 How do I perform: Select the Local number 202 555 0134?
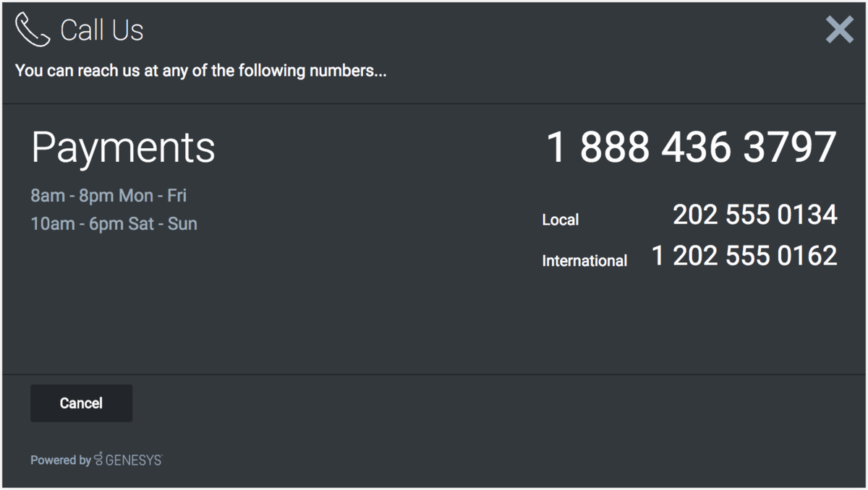tap(754, 215)
